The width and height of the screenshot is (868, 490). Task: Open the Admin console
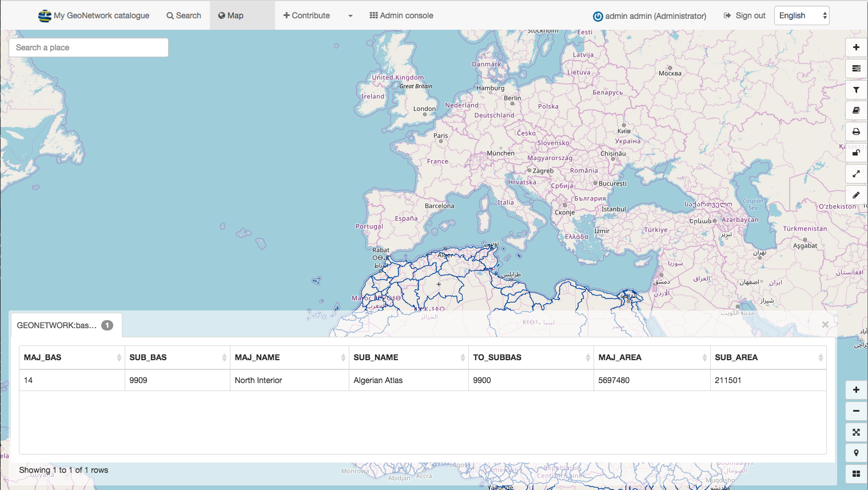(401, 15)
